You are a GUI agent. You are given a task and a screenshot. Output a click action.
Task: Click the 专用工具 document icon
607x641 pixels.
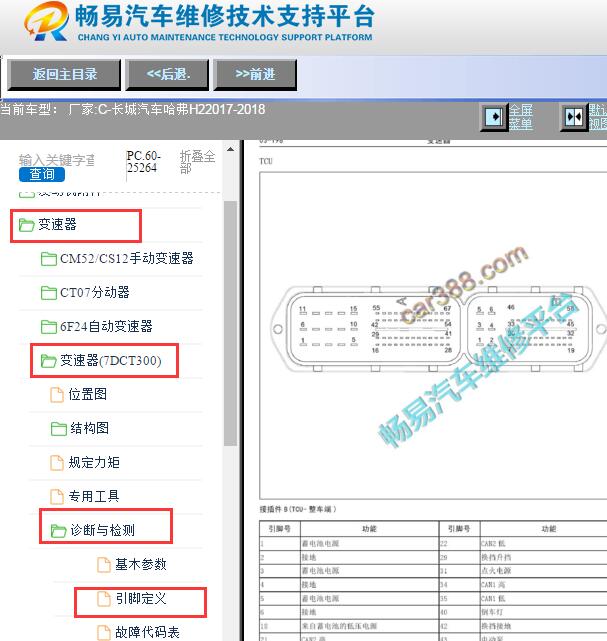pos(57,497)
